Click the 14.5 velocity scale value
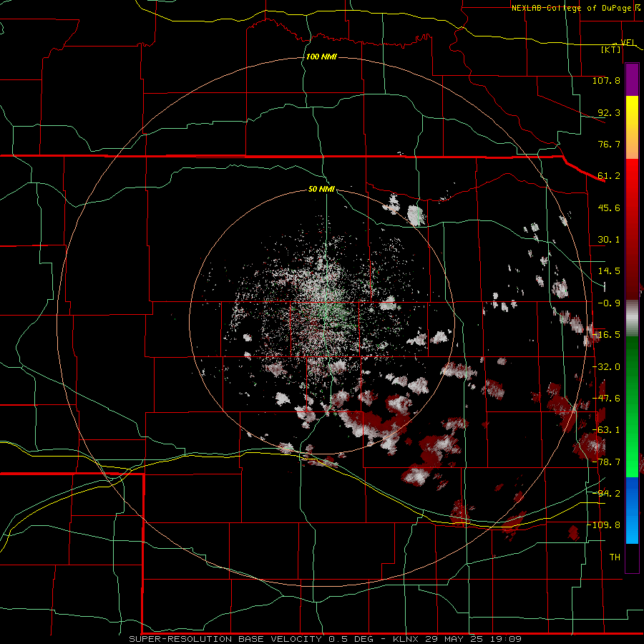The image size is (644, 644). (x=609, y=271)
